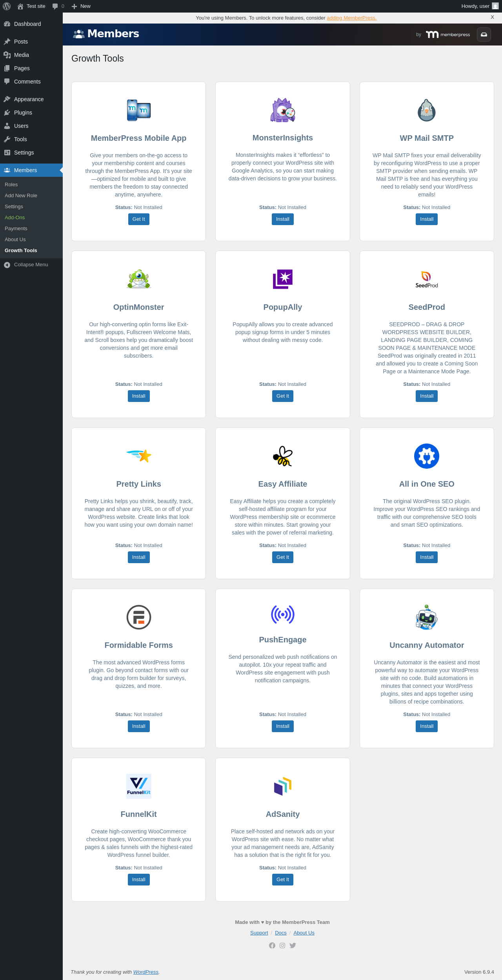This screenshot has height=980, width=502.
Task: Install the PushEngage plugin
Action: [x=283, y=726]
